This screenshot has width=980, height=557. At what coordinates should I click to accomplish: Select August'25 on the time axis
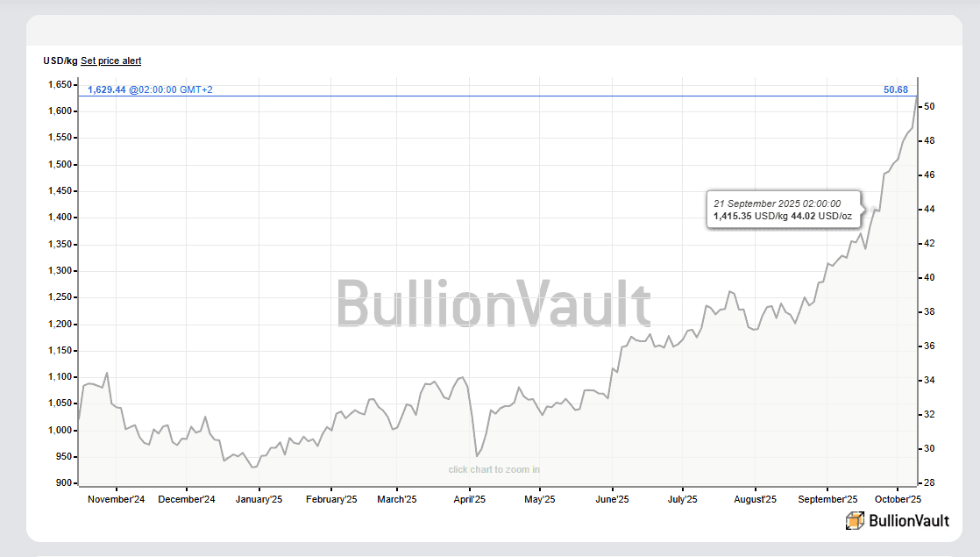(x=755, y=499)
